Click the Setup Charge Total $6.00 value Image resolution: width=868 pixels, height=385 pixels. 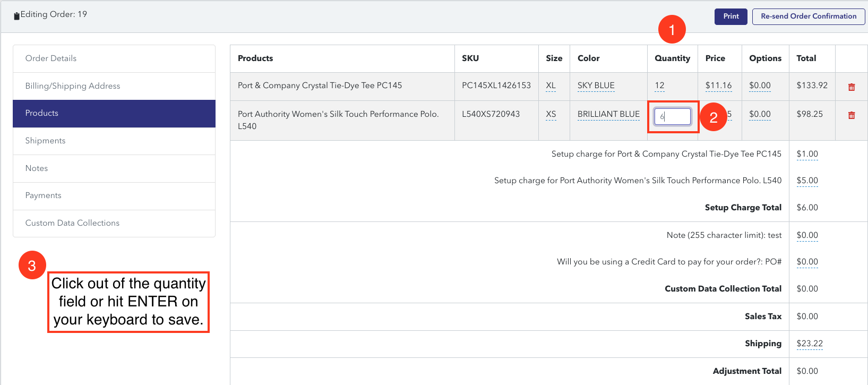(x=807, y=208)
